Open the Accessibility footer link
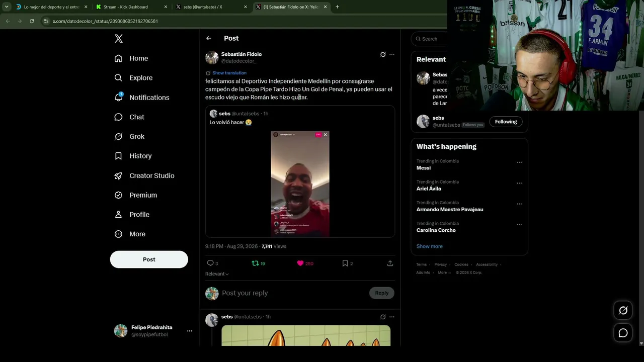The image size is (644, 362). click(x=487, y=264)
